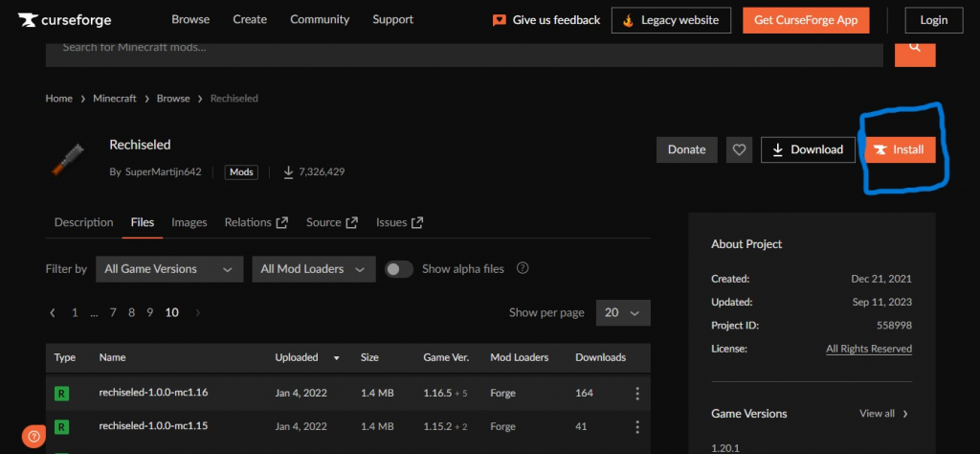980x454 pixels.
Task: Add Rechiseled to favorites with heart icon
Action: tap(740, 150)
